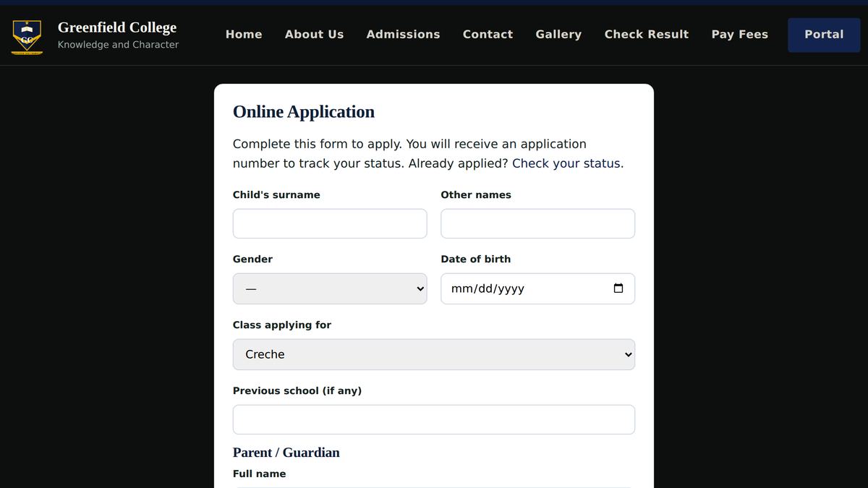The height and width of the screenshot is (488, 868).
Task: Open the About Us page
Action: click(x=314, y=34)
